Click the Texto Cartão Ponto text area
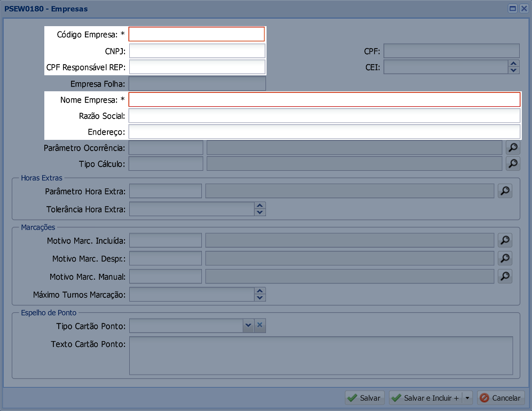Screen dimensions: 532x411 (x=320, y=355)
